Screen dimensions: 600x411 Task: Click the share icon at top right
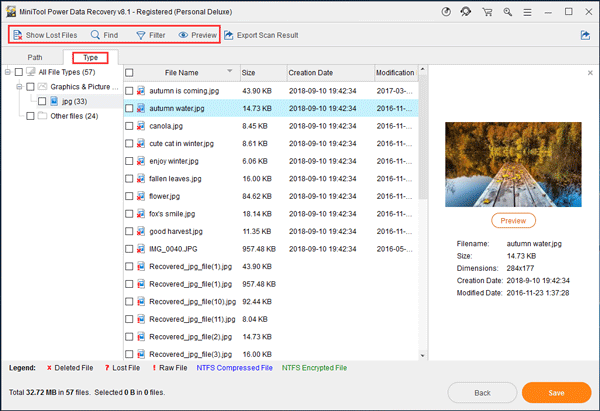tap(584, 35)
